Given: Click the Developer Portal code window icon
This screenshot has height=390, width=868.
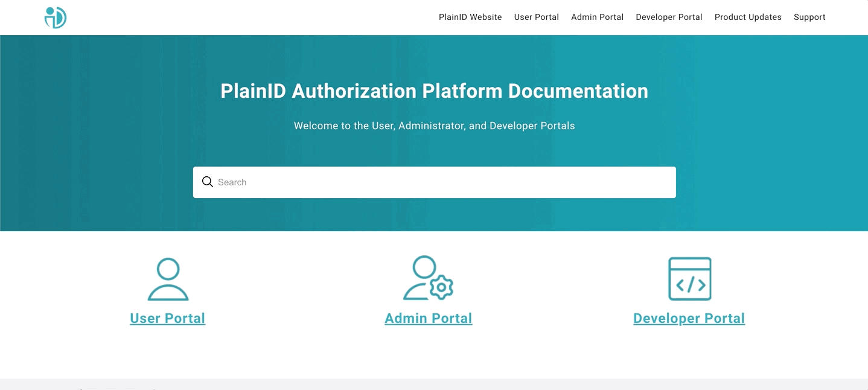Looking at the screenshot, I should (x=690, y=279).
